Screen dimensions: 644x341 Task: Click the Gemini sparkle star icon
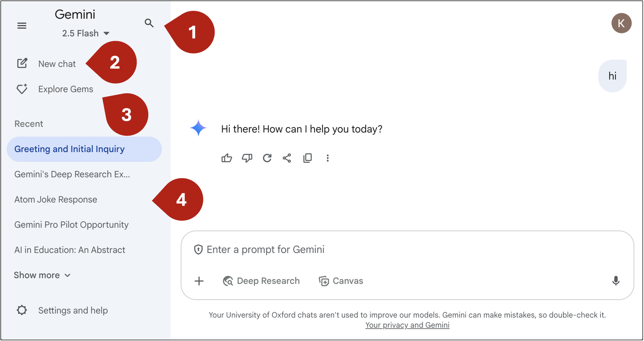198,128
